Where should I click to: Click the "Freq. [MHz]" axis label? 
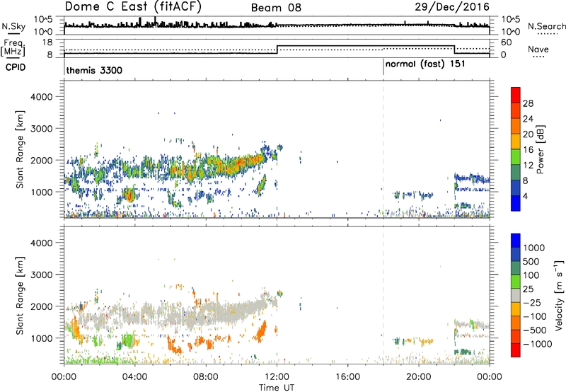pos(13,47)
